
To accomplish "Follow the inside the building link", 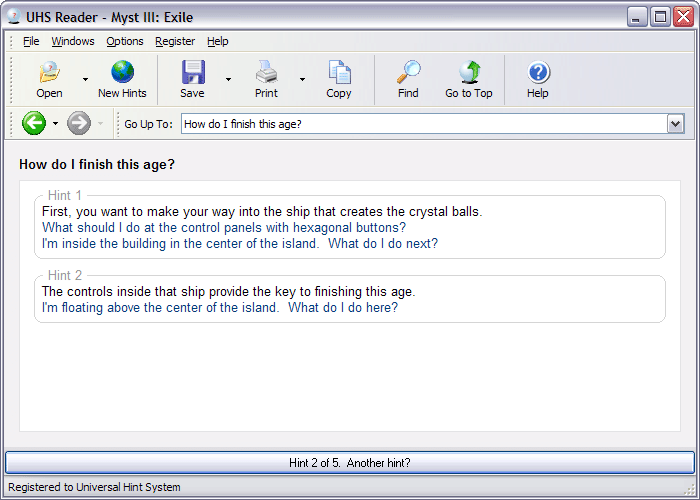I will pyautogui.click(x=240, y=244).
